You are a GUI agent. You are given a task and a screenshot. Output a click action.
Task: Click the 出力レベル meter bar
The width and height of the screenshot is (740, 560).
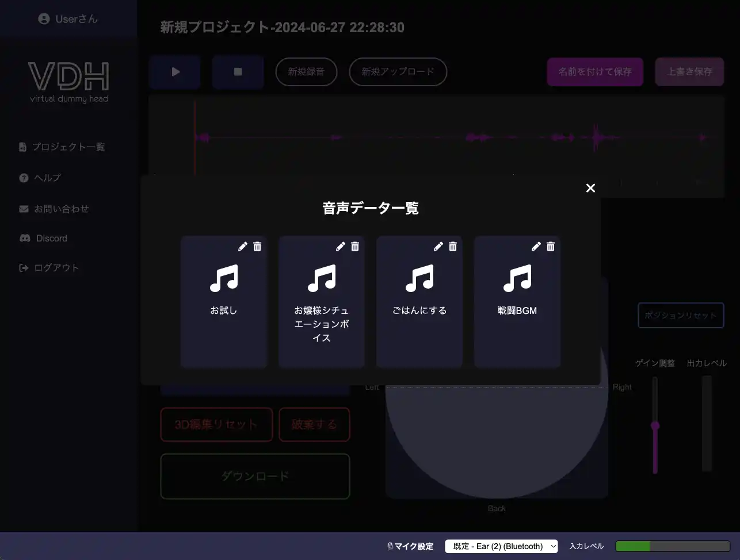point(707,424)
